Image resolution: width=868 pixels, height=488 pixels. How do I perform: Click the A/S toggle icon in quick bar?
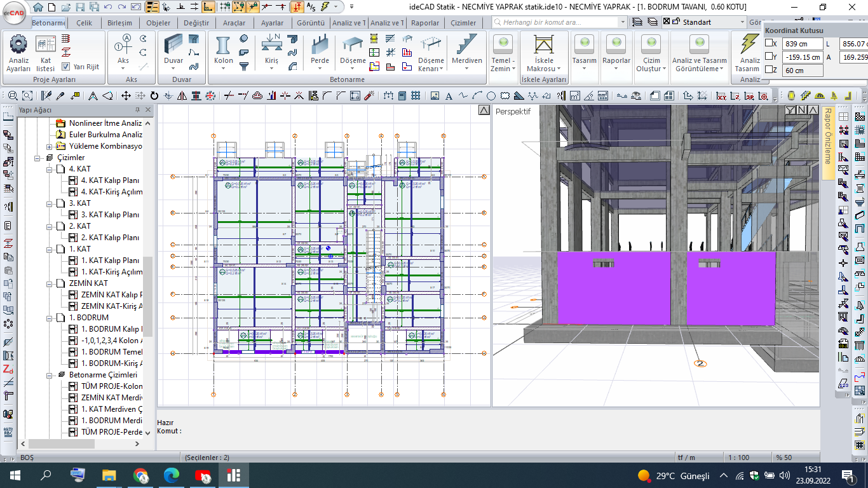click(311, 7)
